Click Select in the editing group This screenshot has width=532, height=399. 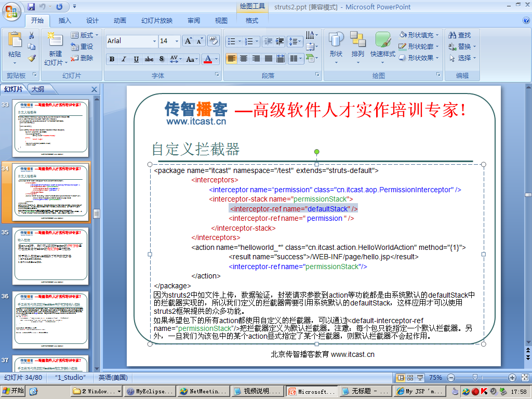[x=462, y=58]
